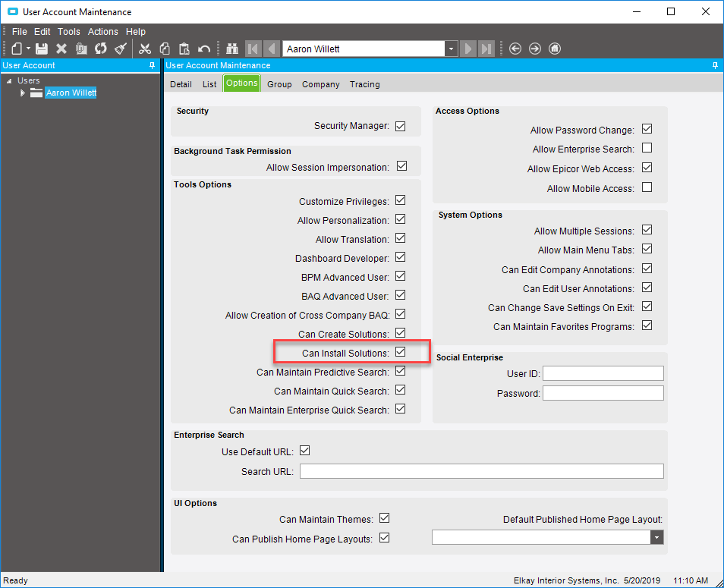Open the Tools menu
The height and width of the screenshot is (588, 724).
click(69, 31)
